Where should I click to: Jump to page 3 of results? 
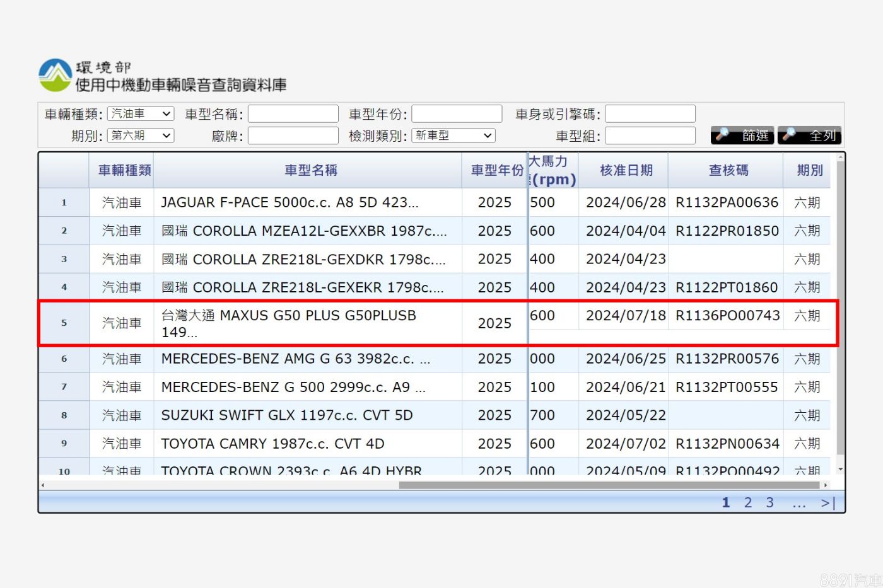click(x=769, y=503)
